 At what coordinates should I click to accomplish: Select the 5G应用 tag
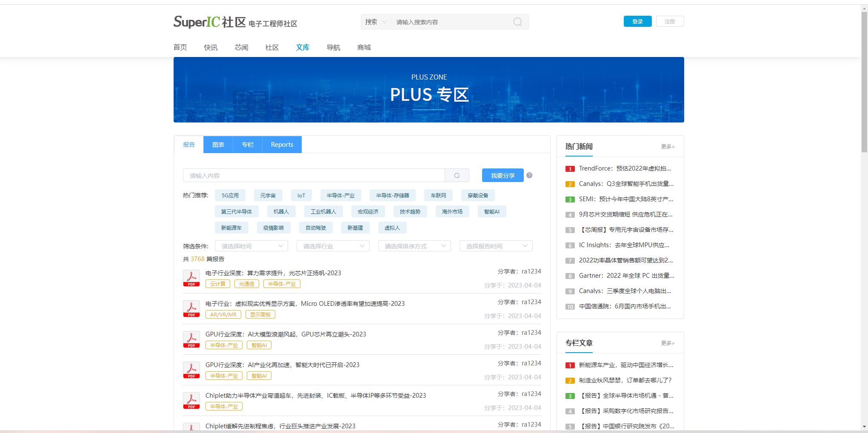[x=230, y=195]
